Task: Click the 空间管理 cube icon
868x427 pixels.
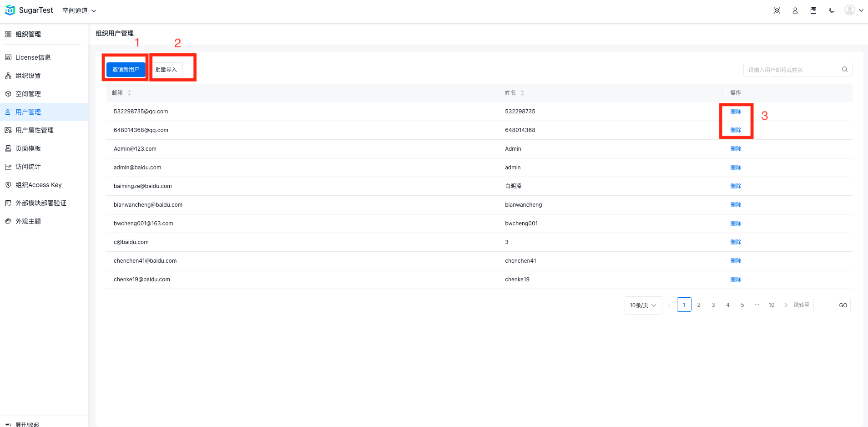Action: (x=8, y=94)
